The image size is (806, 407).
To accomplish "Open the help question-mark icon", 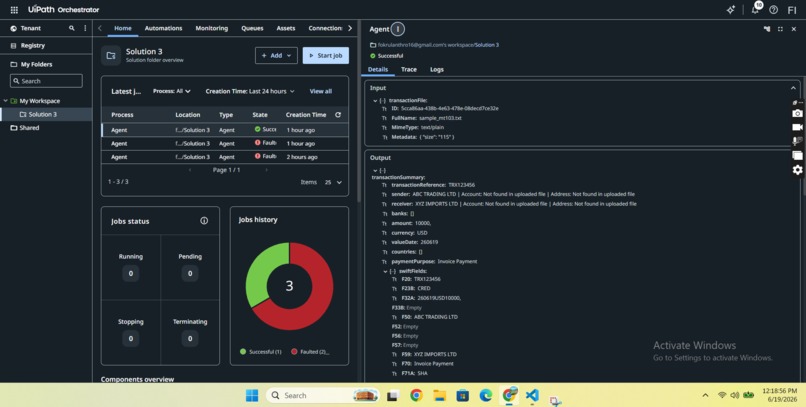I will [774, 10].
